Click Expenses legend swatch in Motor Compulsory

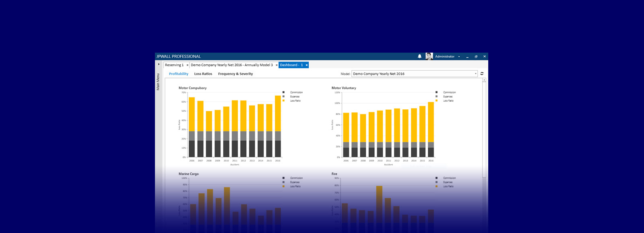coord(284,96)
